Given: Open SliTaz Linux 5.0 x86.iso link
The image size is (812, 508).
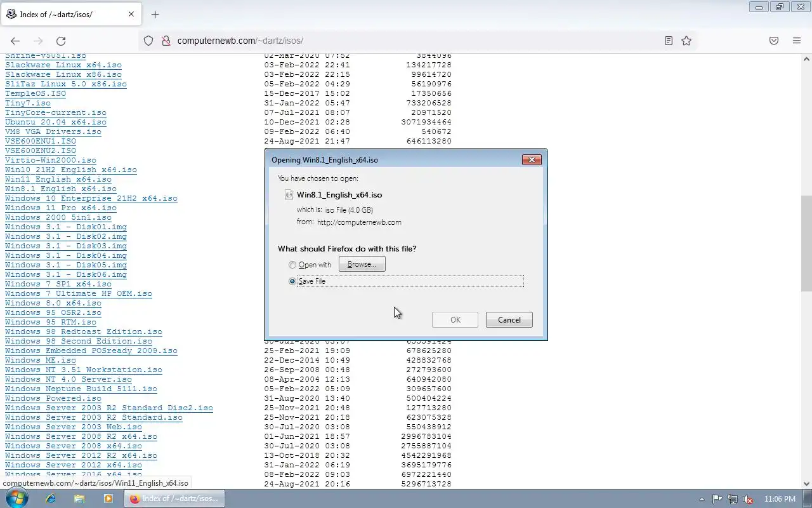Looking at the screenshot, I should (66, 84).
